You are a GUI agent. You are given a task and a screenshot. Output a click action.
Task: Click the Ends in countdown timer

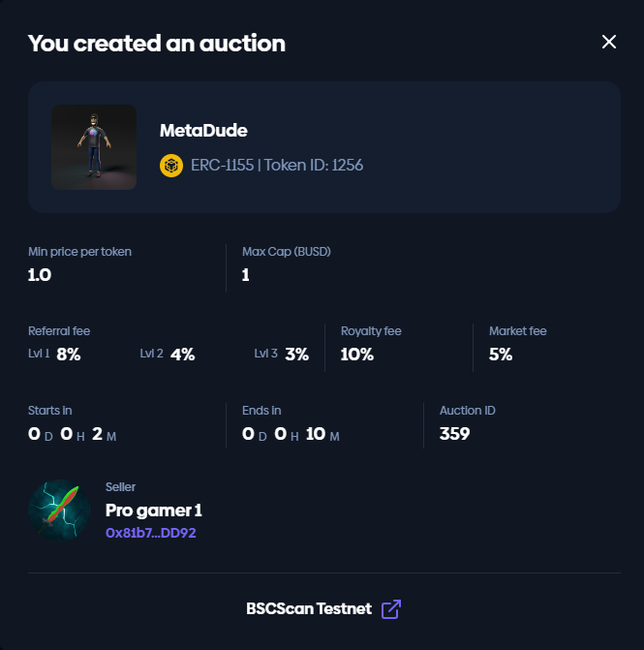point(291,434)
